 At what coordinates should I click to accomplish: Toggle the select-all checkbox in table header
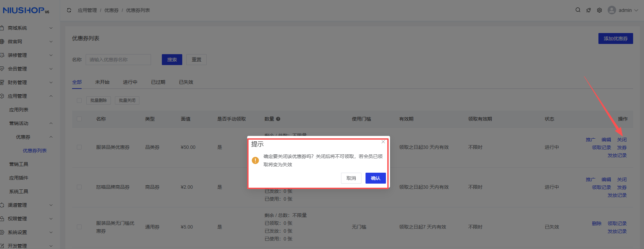(x=79, y=119)
